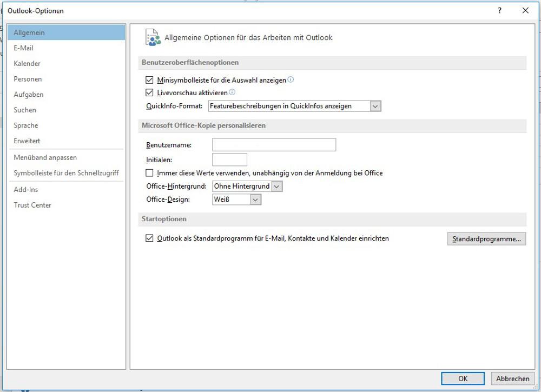Image resolution: width=541 pixels, height=392 pixels.
Task: Switch to Menüband anpassen
Action: tap(44, 157)
